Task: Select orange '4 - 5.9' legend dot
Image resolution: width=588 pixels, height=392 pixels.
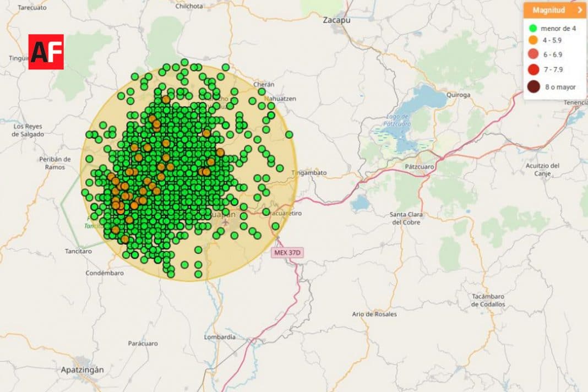Action: click(532, 40)
